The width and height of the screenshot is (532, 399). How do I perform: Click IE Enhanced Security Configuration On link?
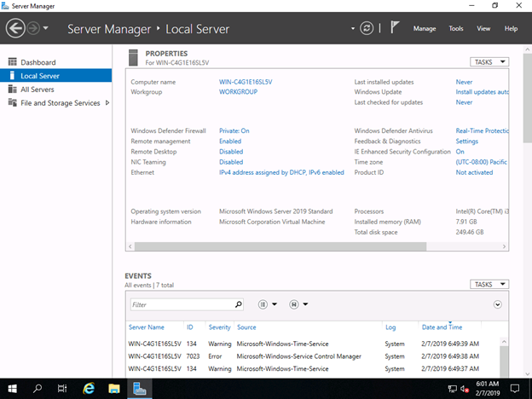460,151
